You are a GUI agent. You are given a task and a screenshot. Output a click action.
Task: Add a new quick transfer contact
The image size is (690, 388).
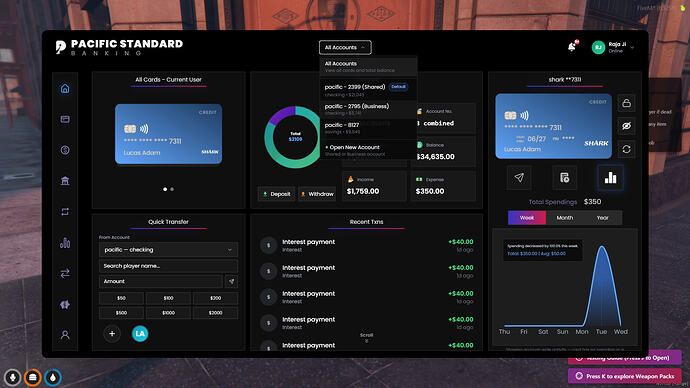[x=112, y=333]
